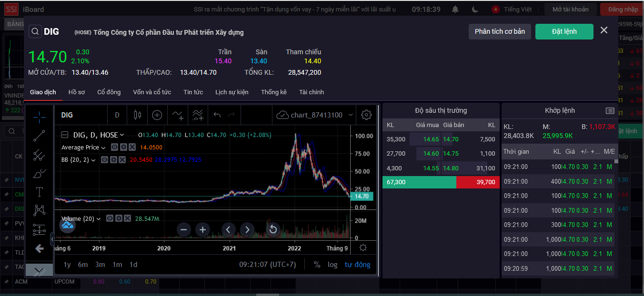Open the Tiếng Việt language selector
Screen dimensions: 644x296
[x=512, y=9]
